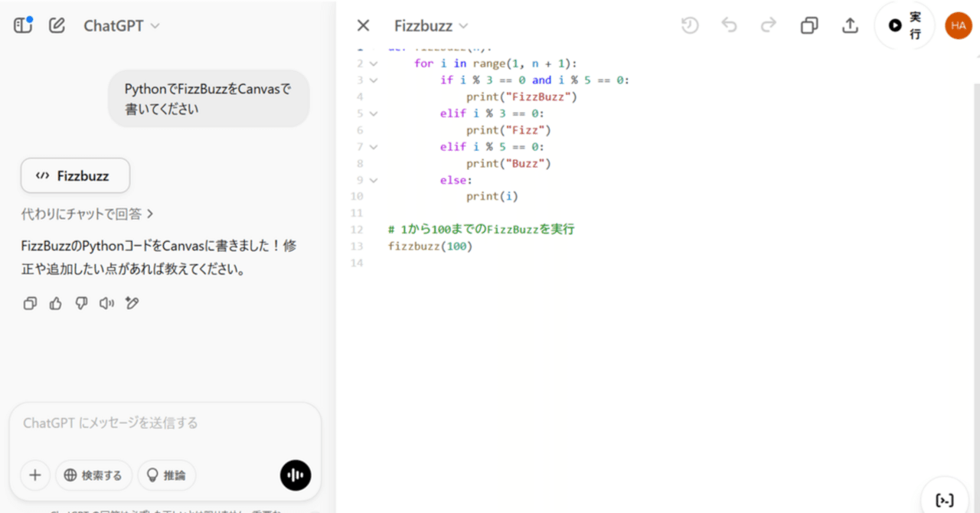This screenshot has height=513, width=980.
Task: Copy the assistant's reply using the copy icon
Action: tap(29, 303)
